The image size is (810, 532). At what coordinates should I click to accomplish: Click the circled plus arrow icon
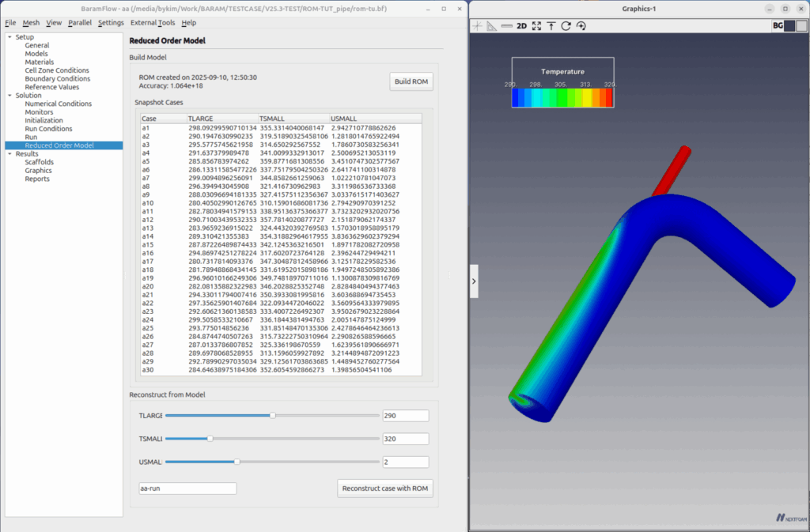pyautogui.click(x=581, y=26)
